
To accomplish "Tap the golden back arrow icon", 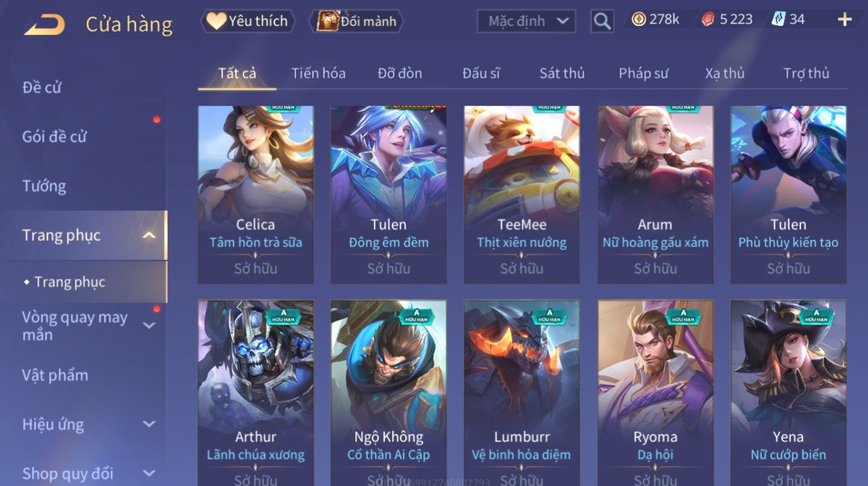I will tap(45, 25).
